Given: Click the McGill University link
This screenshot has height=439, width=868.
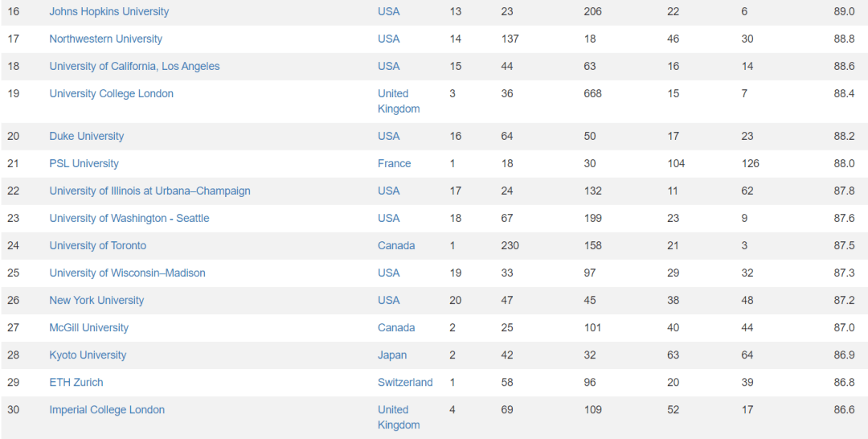Looking at the screenshot, I should (88, 328).
